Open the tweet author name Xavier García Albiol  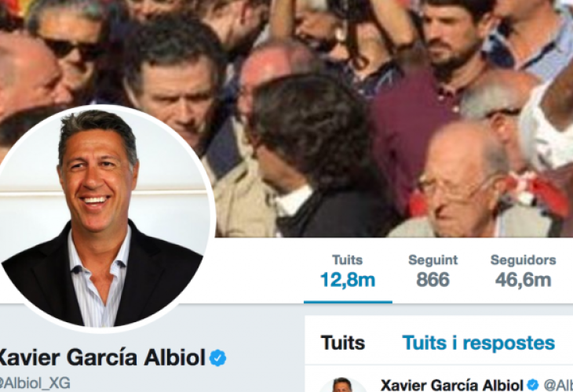[x=452, y=385]
